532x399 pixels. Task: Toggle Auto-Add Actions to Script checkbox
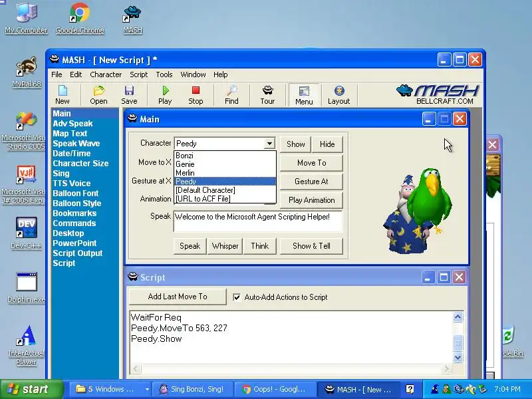(237, 297)
